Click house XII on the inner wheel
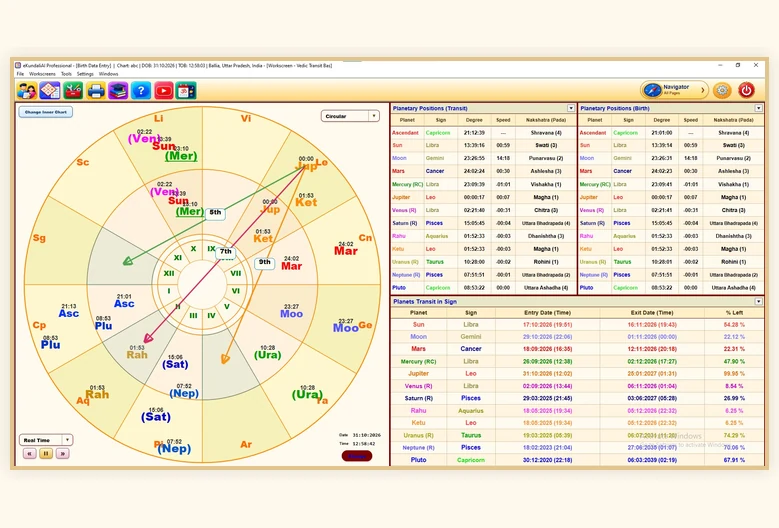 pos(169,273)
